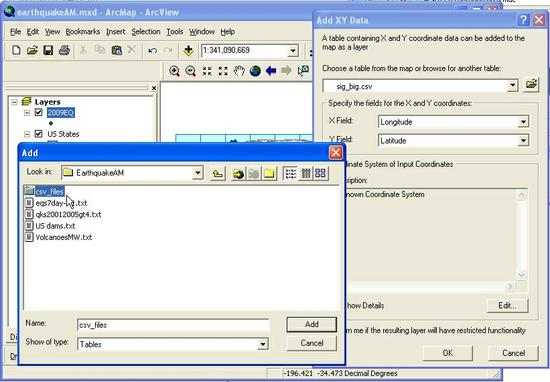Viewport: 550px width, 382px height.
Task: Click the Open map document icon
Action: point(32,50)
